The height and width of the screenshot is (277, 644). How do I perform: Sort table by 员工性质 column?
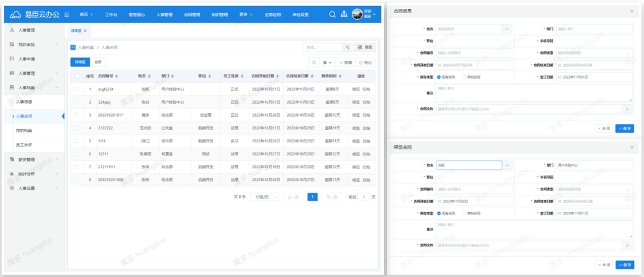pos(242,76)
